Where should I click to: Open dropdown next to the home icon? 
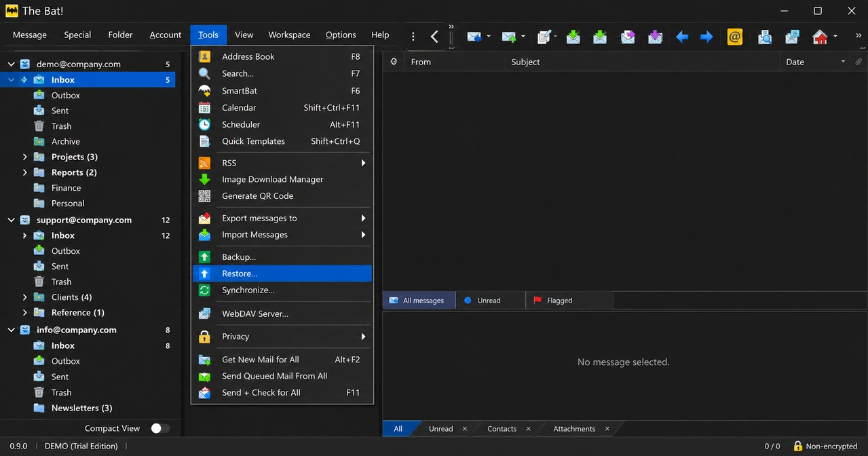tap(835, 36)
